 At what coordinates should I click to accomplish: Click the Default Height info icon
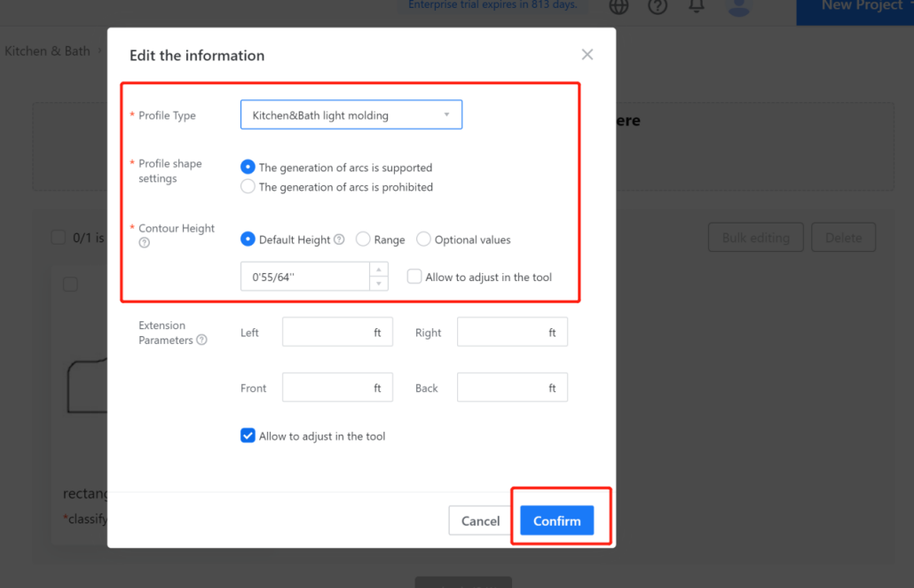click(x=339, y=239)
